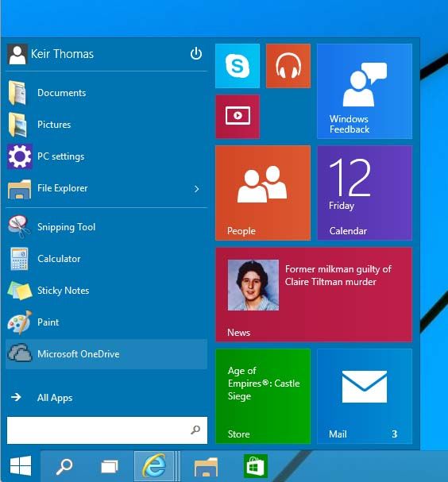Image resolution: width=448 pixels, height=482 pixels.
Task: Open the People tile
Action: [263, 193]
